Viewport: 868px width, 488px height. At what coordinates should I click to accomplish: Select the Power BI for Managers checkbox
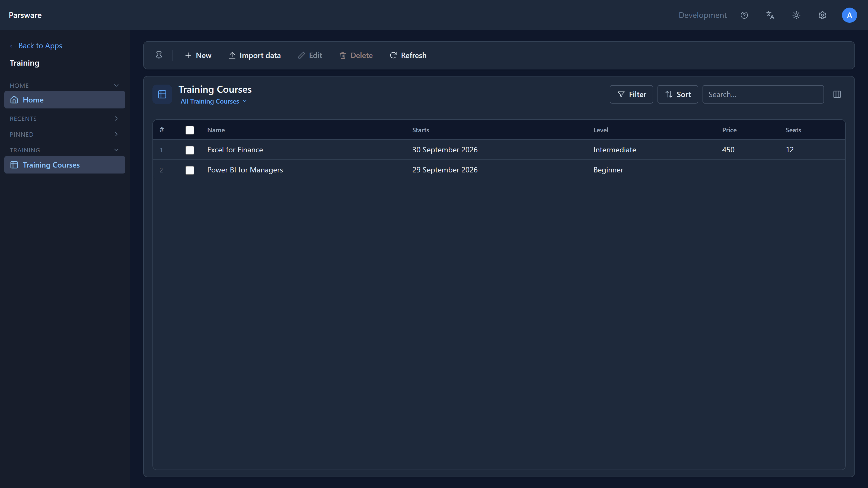(x=190, y=170)
